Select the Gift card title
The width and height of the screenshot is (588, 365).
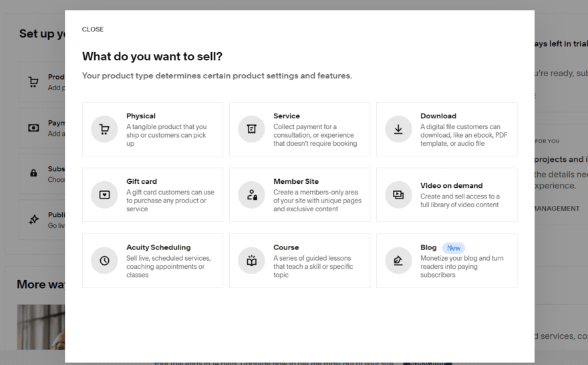pos(142,181)
